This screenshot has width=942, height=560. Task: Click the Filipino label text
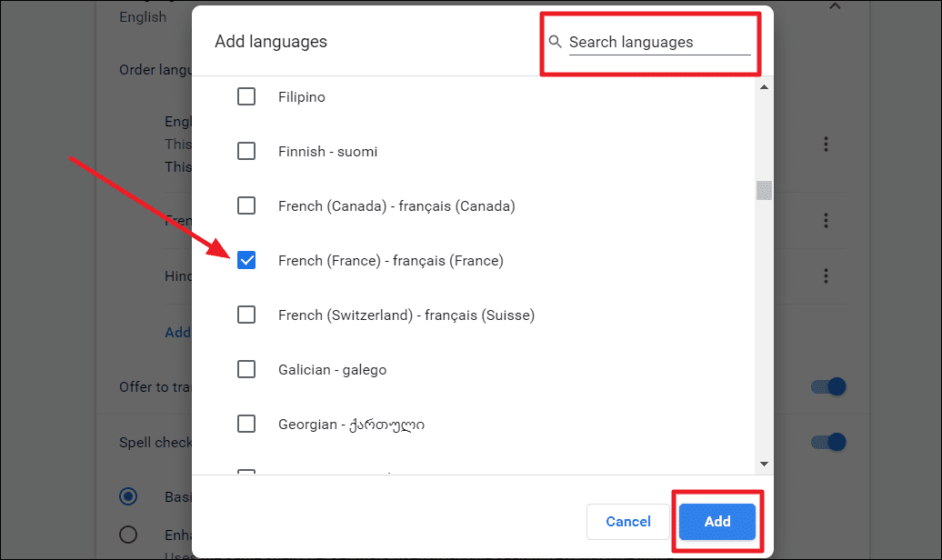302,96
